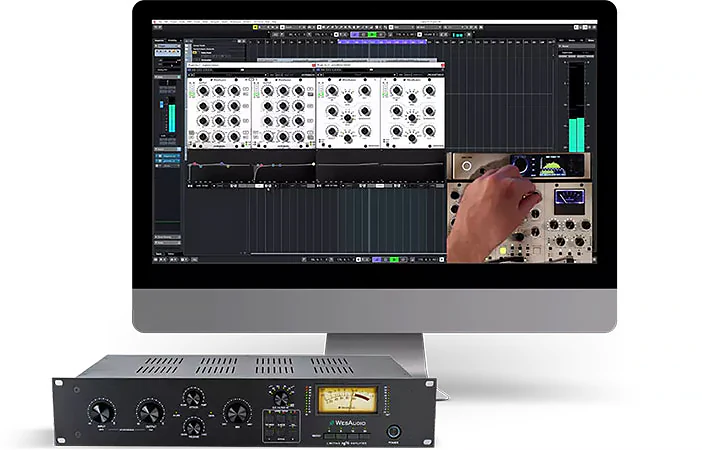Click top-left knob of the leftmost EQ panel

coord(203,91)
